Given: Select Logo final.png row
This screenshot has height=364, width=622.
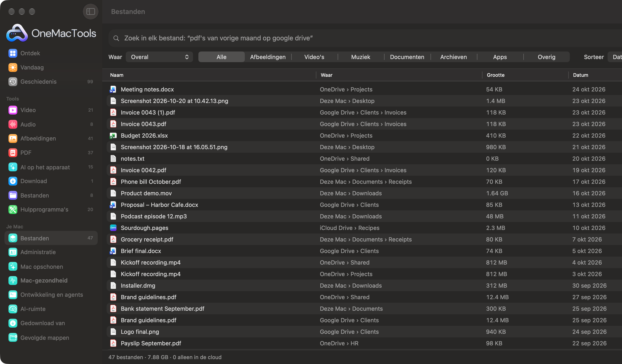Looking at the screenshot, I should click(x=364, y=332).
